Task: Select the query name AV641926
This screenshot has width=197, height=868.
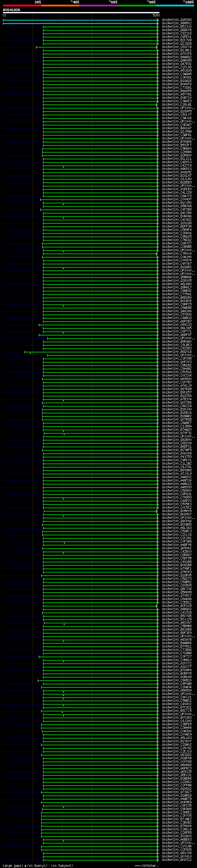Action: point(11,10)
